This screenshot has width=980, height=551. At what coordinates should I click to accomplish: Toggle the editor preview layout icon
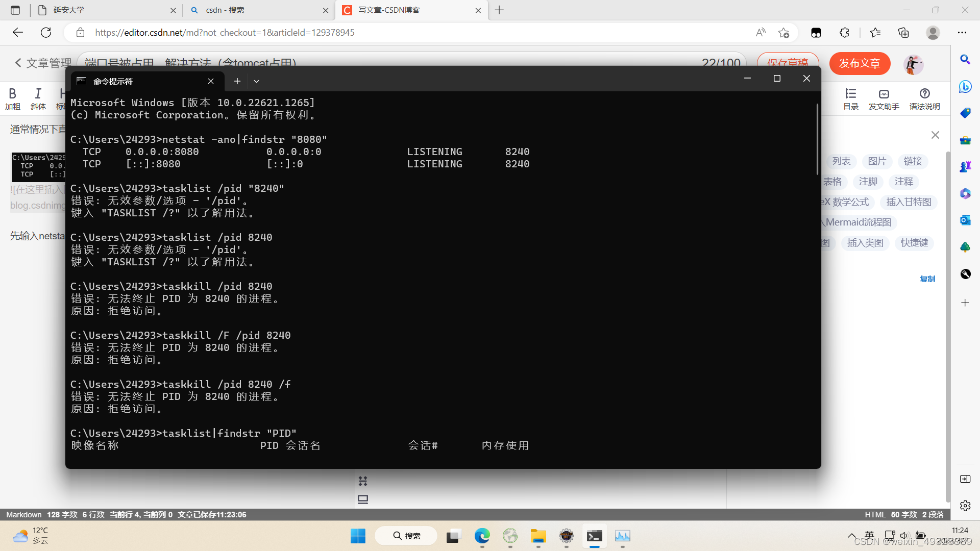coord(363,499)
